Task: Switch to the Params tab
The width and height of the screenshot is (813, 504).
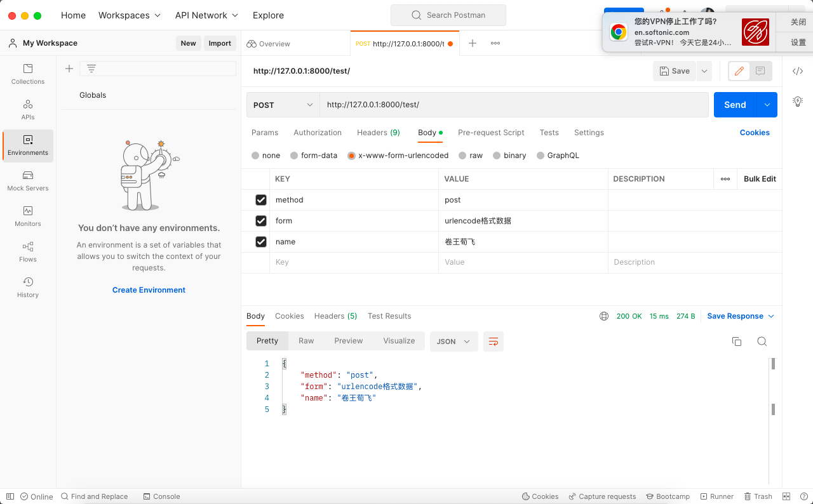Action: tap(265, 133)
